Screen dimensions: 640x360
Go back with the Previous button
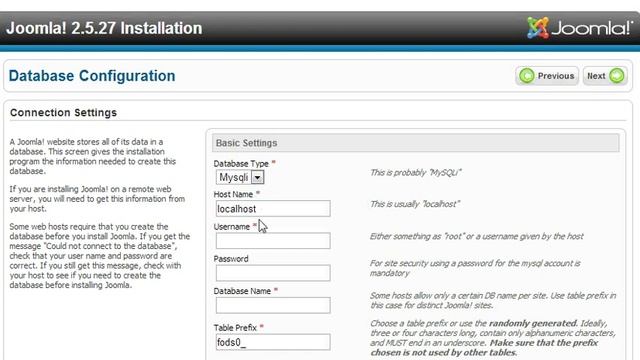(x=547, y=76)
